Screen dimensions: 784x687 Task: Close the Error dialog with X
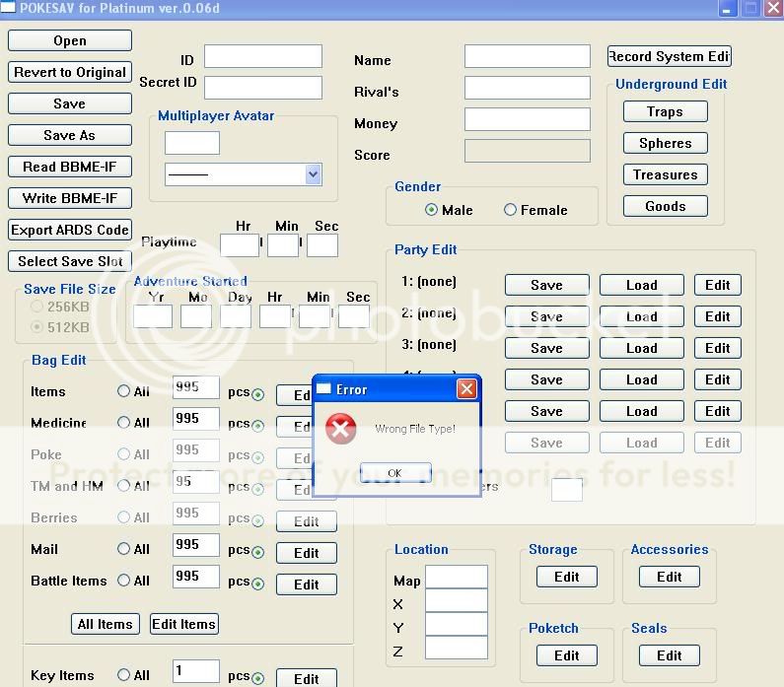click(x=466, y=388)
